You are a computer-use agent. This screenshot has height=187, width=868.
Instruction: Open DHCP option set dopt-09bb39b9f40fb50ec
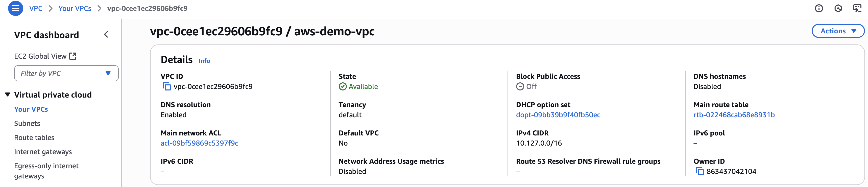pyautogui.click(x=558, y=115)
